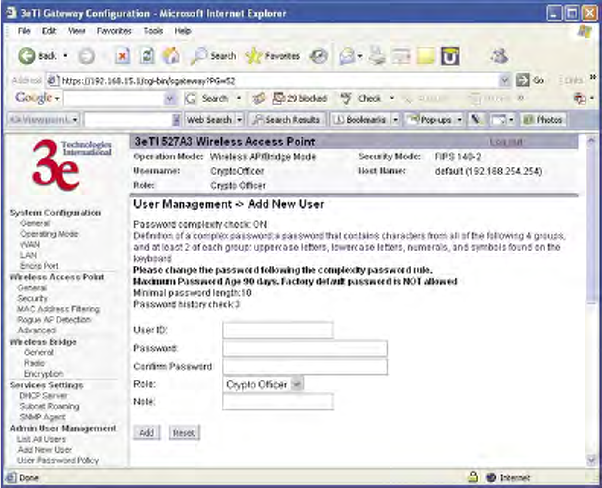Click the Viewpoint Photos toolbar button

point(543,120)
